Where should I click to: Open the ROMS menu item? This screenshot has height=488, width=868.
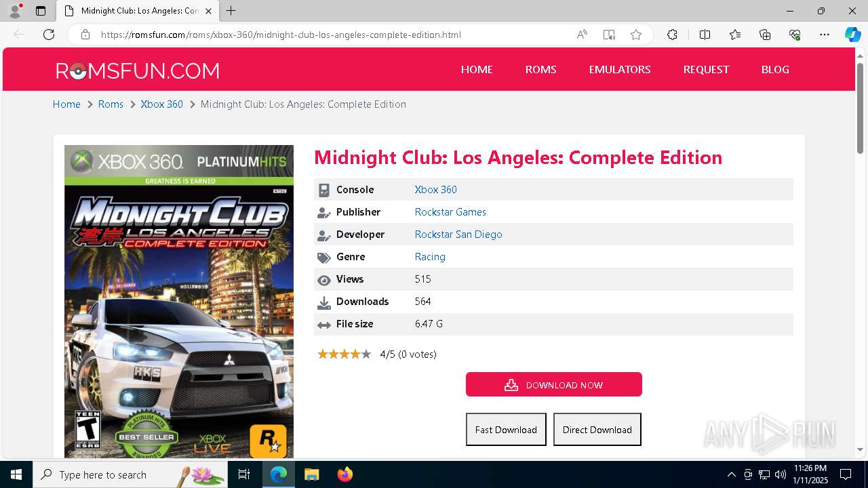coord(540,69)
